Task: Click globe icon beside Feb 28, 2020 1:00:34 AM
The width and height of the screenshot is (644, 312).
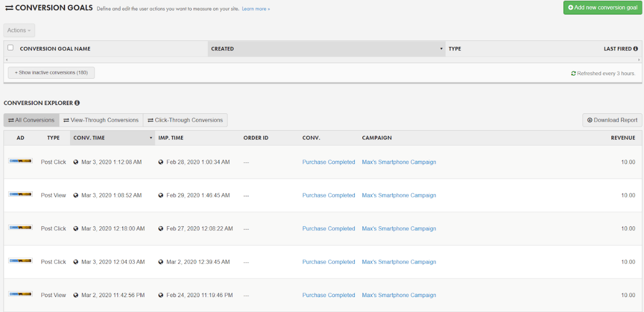Action: click(161, 162)
